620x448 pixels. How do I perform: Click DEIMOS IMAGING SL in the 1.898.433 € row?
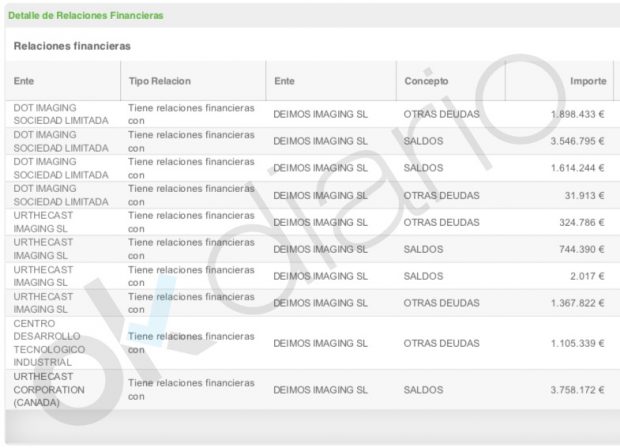pos(320,114)
